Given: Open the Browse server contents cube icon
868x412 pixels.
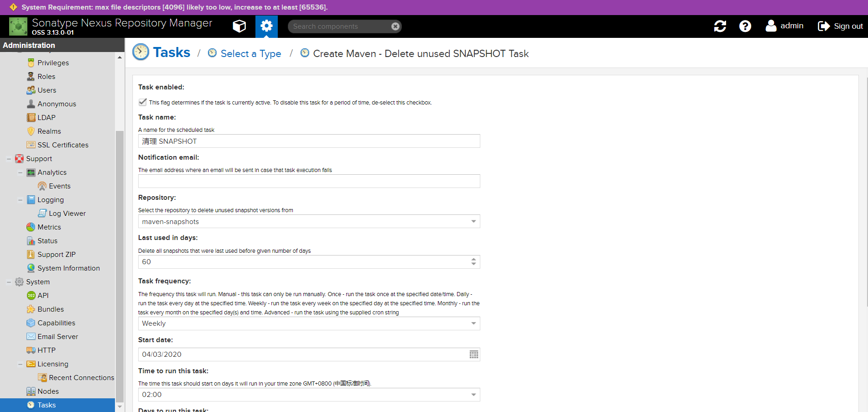Looking at the screenshot, I should pyautogui.click(x=239, y=26).
